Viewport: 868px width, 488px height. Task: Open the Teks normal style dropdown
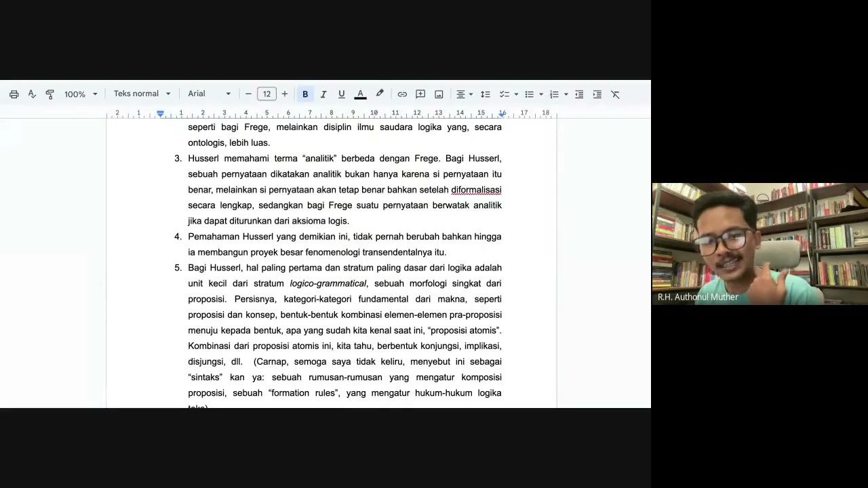142,94
